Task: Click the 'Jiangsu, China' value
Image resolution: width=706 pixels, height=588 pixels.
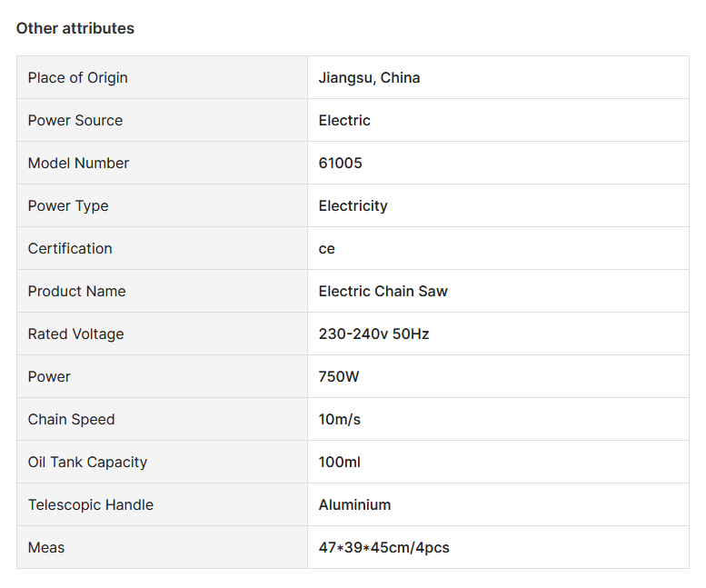Action: [369, 77]
